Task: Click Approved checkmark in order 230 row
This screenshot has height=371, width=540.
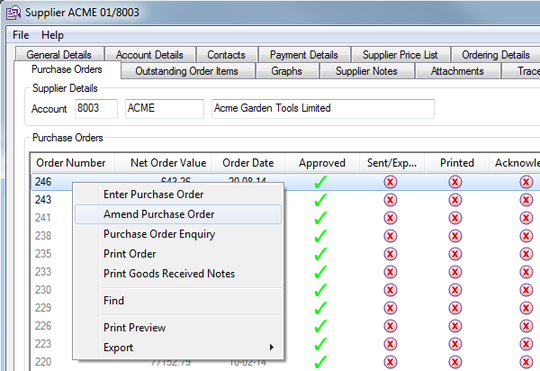Action: pos(321,290)
